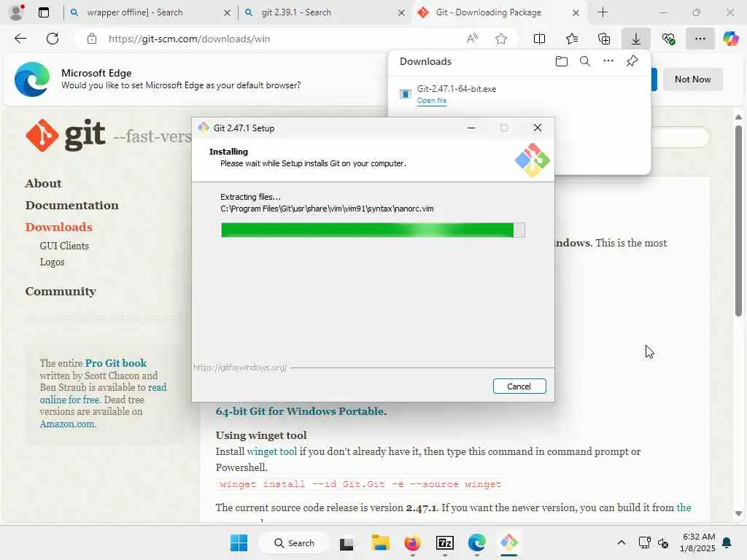
Task: Click the installation progress bar
Action: point(373,230)
